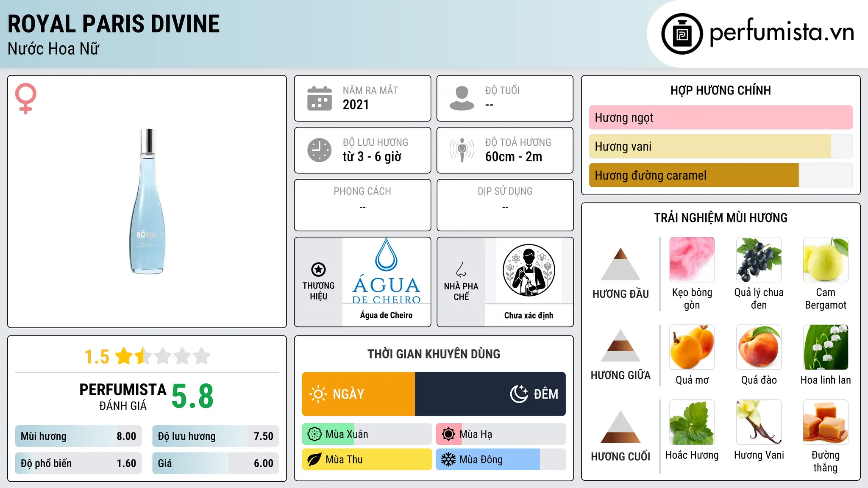Click the person silhouette age icon

[462, 98]
